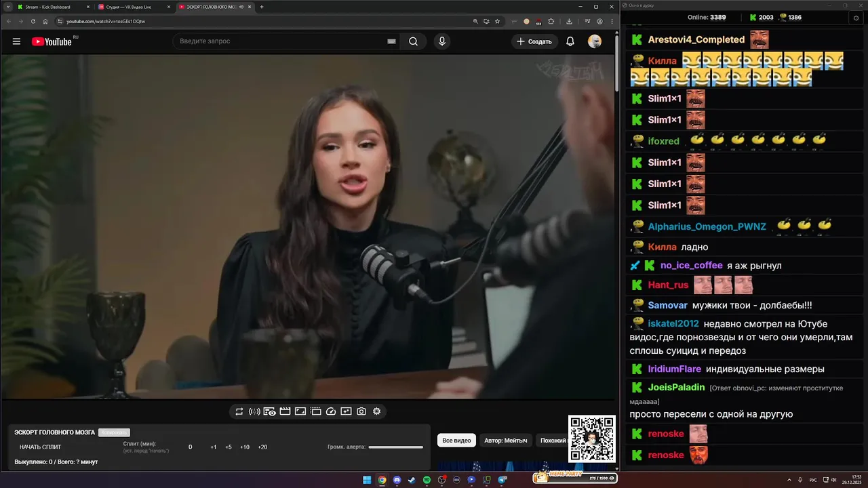Open the playback speed gauge icon
The height and width of the screenshot is (488, 868).
[x=331, y=411]
